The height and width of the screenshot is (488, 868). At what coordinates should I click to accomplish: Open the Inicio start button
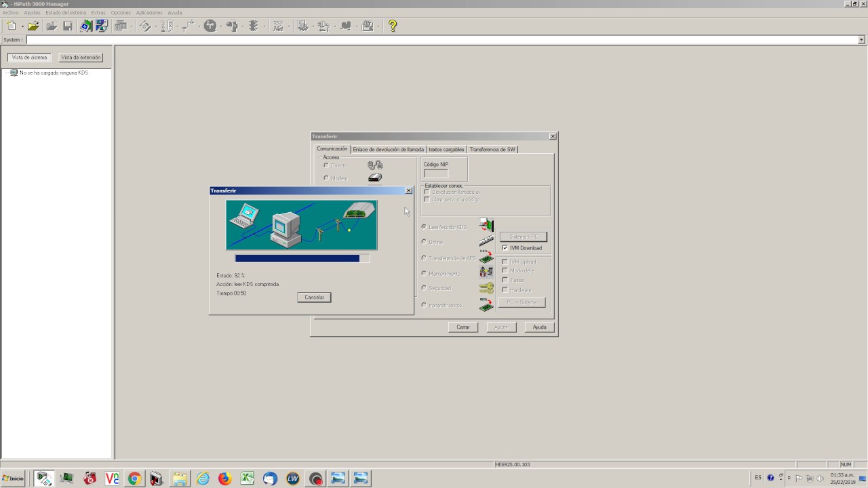13,479
